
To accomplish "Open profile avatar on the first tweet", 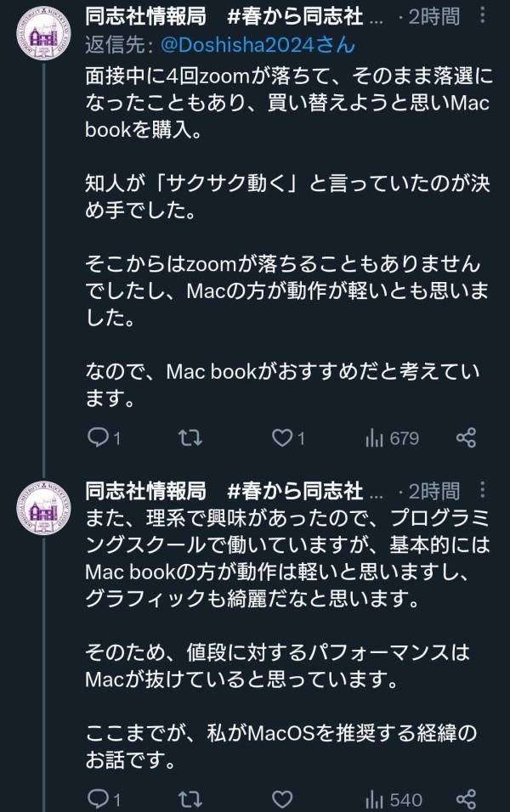I will (x=42, y=42).
